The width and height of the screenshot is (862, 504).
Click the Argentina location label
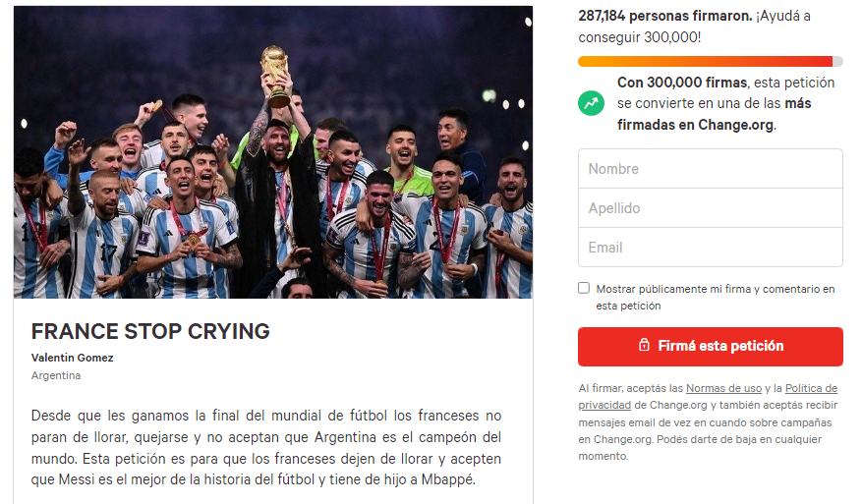pos(56,375)
